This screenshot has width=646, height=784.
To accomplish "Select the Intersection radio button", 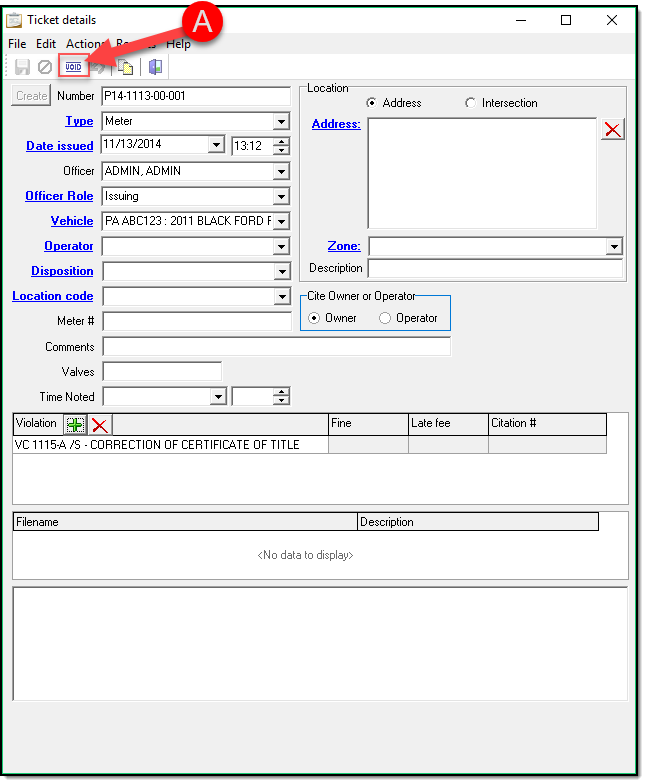I will (x=471, y=103).
